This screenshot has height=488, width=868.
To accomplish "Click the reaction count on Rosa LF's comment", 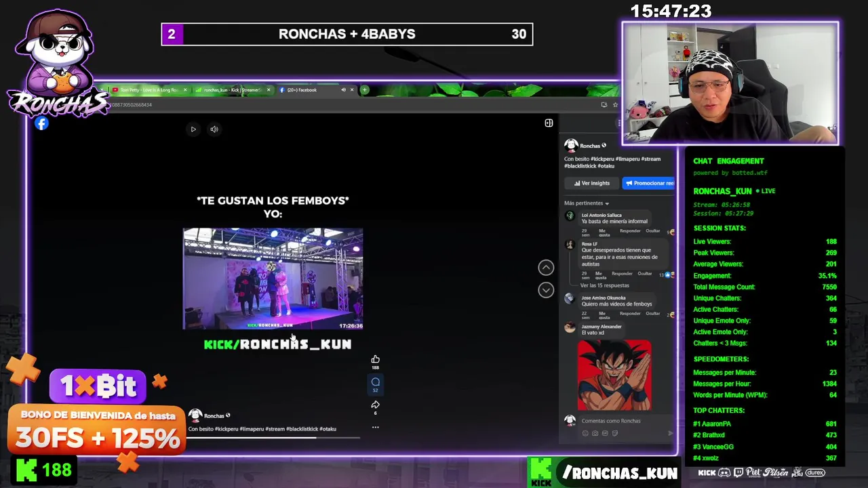I will pos(667,274).
